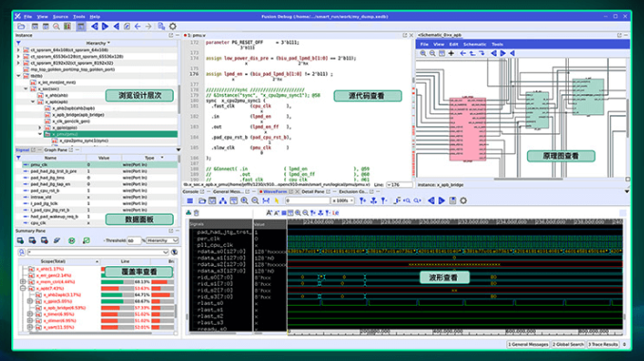Select the x_apb_bridge instance in the hierarchy tree
Image resolution: width=644 pixels, height=361 pixels.
pyautogui.click(x=79, y=115)
